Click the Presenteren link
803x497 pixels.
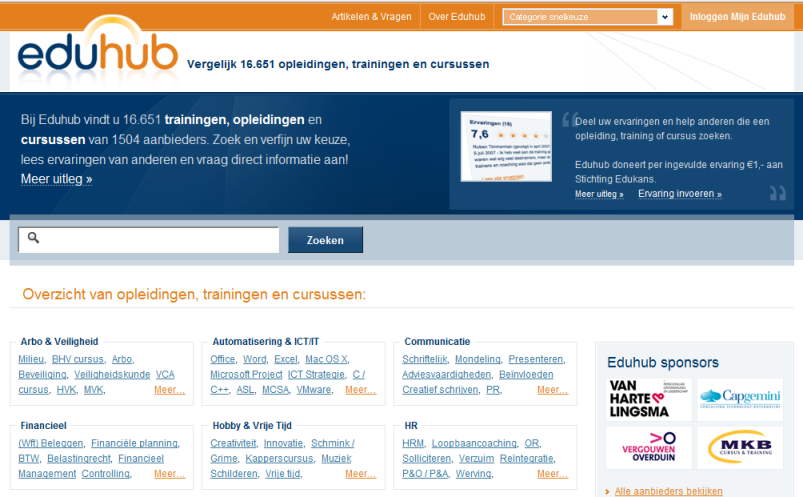(x=536, y=359)
